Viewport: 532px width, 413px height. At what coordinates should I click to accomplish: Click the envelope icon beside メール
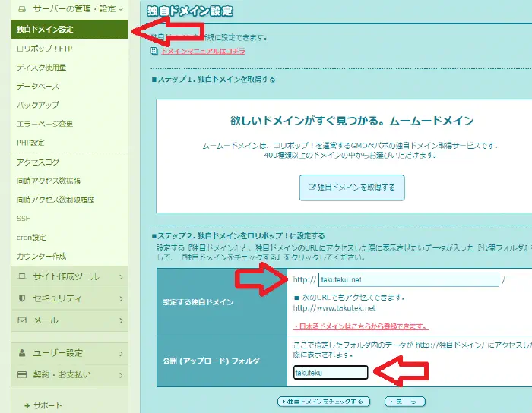[22, 320]
